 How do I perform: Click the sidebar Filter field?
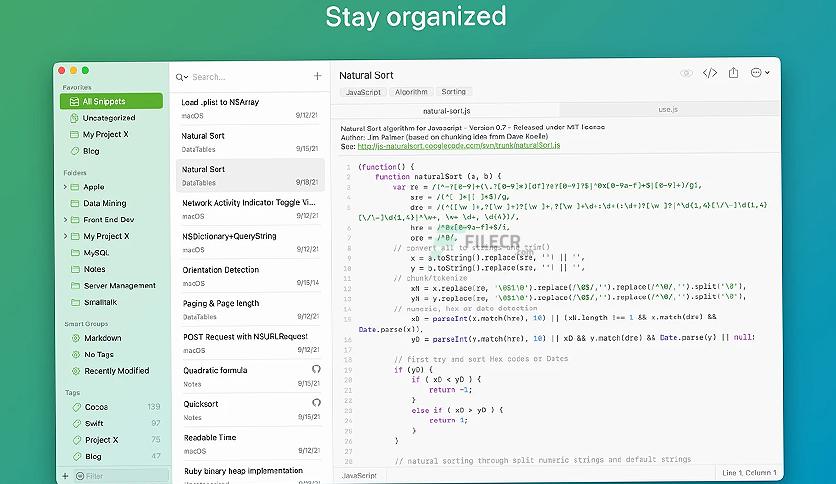point(122,476)
